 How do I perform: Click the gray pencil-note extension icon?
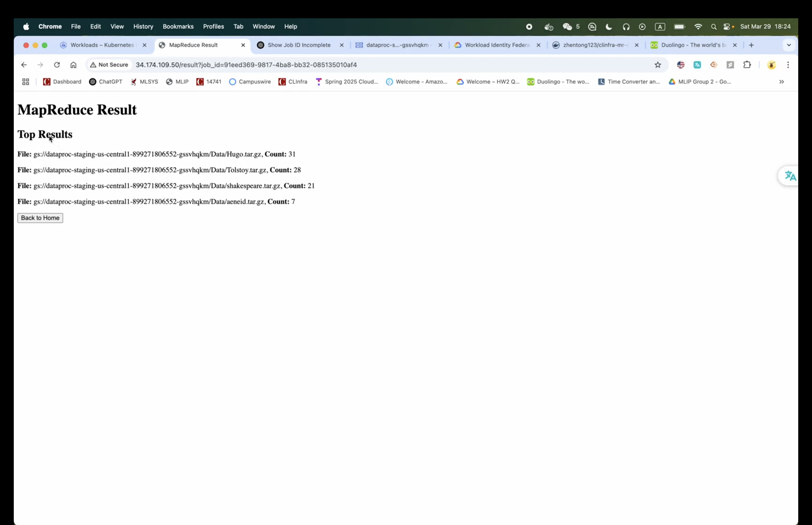(x=730, y=65)
